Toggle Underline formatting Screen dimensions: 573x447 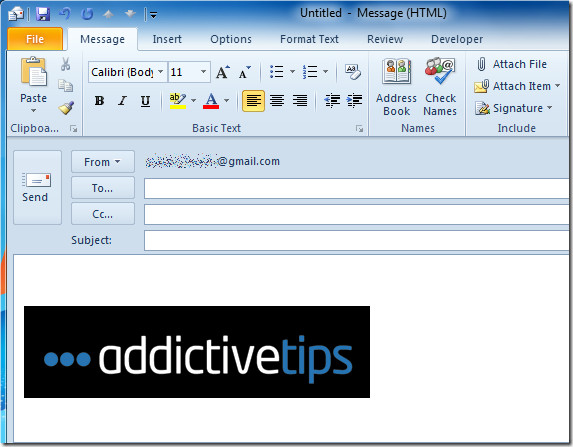click(145, 101)
